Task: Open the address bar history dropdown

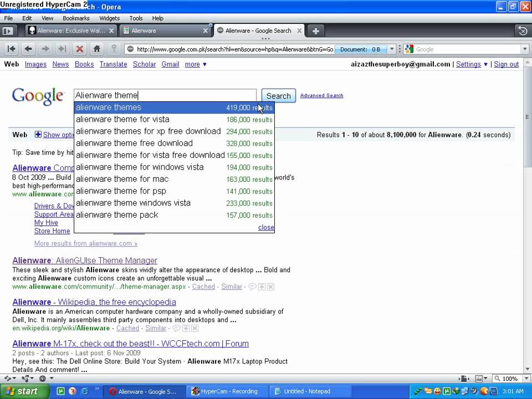Action: point(392,49)
